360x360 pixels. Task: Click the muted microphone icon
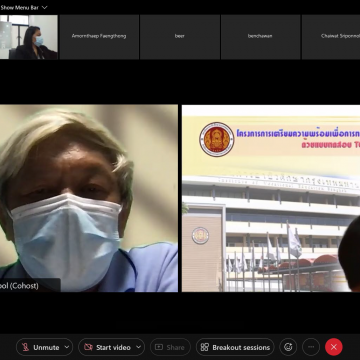click(25, 347)
